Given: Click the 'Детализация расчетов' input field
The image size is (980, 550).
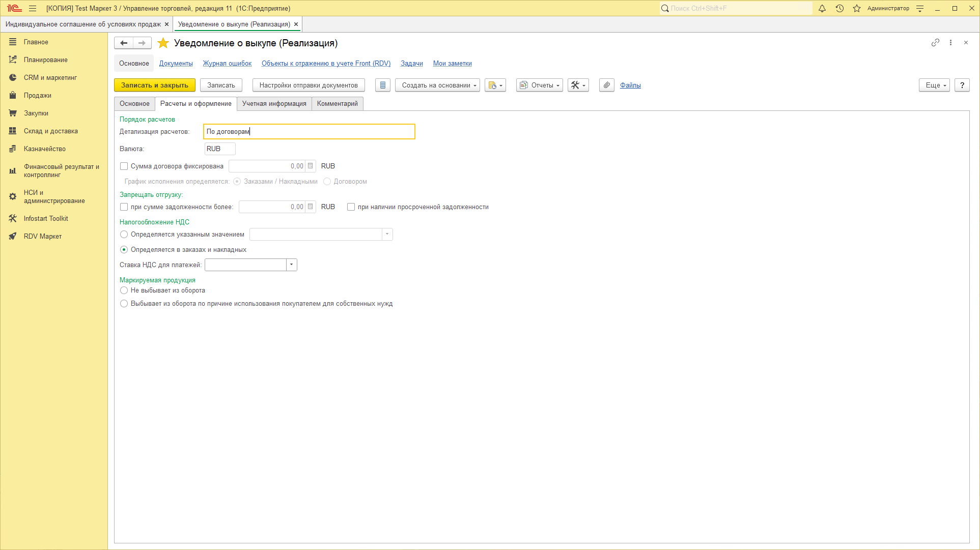Looking at the screenshot, I should 309,132.
